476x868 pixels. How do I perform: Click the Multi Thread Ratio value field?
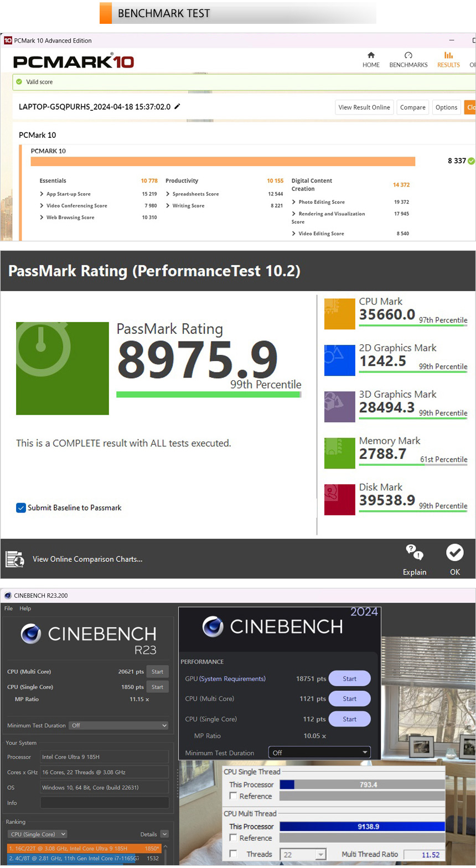(x=425, y=855)
